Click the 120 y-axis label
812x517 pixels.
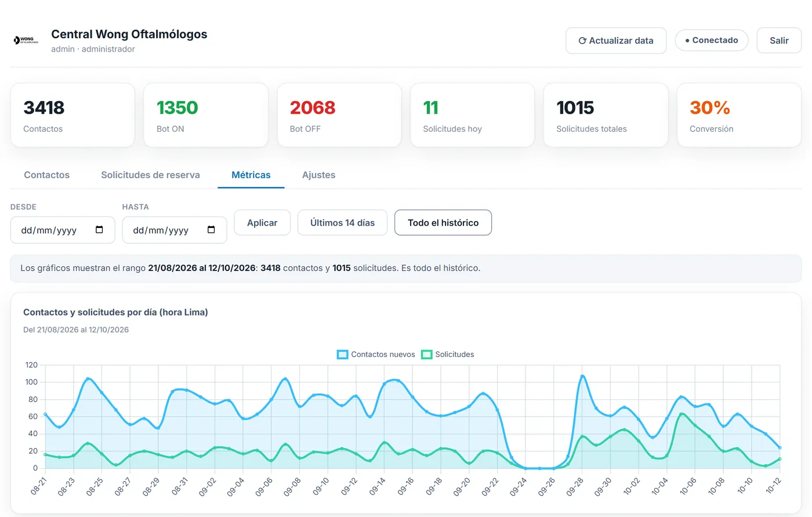pos(31,365)
